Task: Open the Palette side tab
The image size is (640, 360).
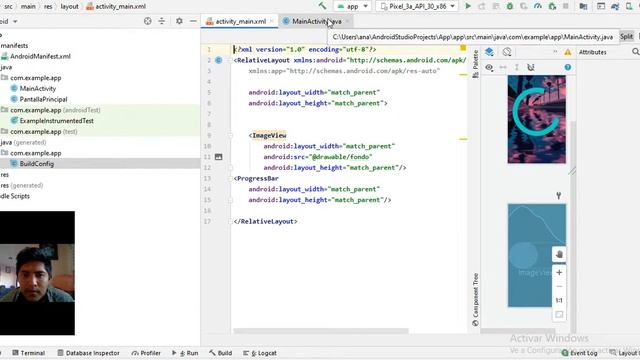Action: (x=475, y=64)
